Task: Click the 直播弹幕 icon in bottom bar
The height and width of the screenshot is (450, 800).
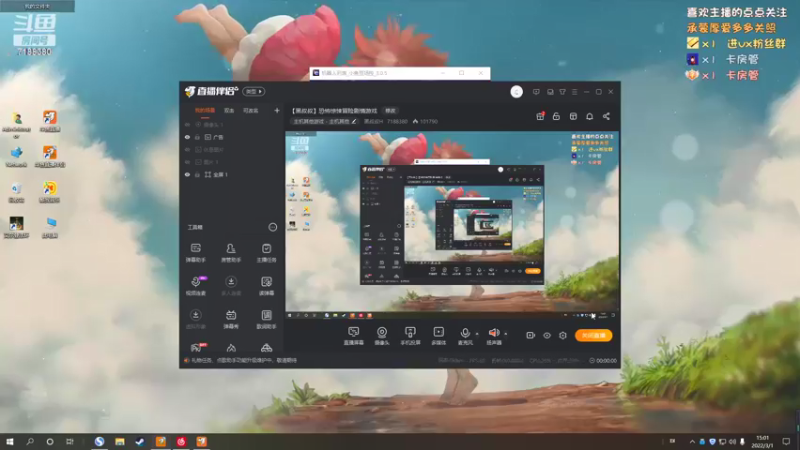Action: coord(353,336)
